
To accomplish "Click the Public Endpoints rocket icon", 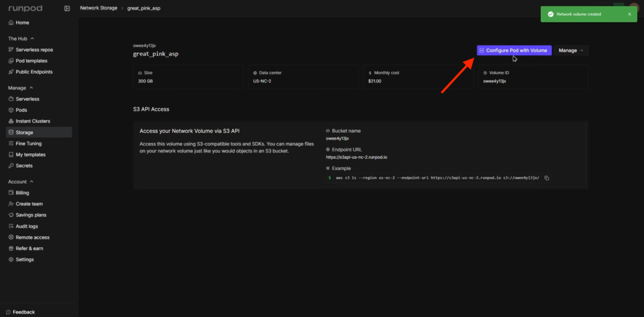I will tap(11, 72).
